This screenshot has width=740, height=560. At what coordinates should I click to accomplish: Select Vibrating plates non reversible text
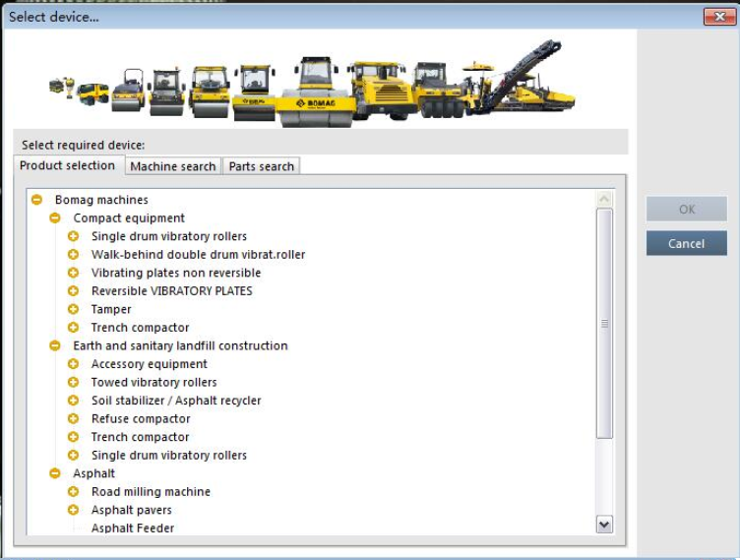coord(176,273)
